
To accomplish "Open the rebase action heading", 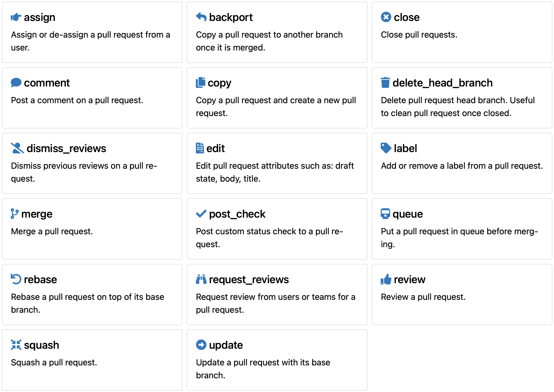I will pos(40,279).
